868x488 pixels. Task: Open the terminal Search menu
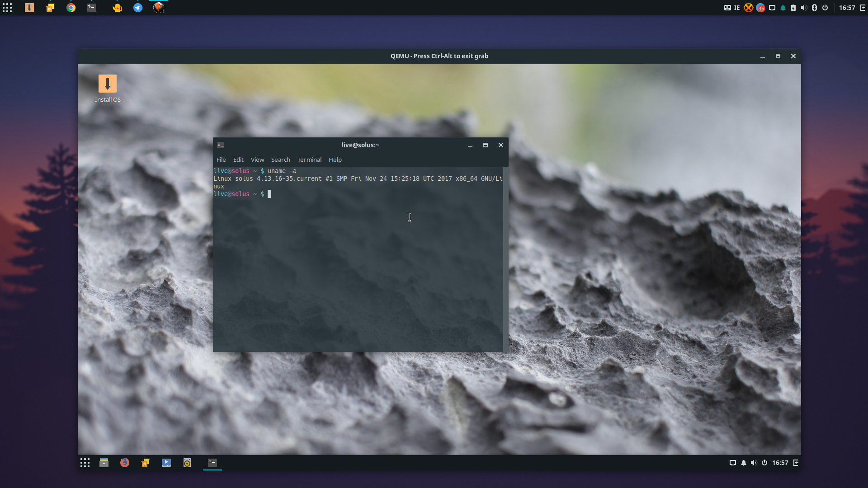click(x=281, y=160)
